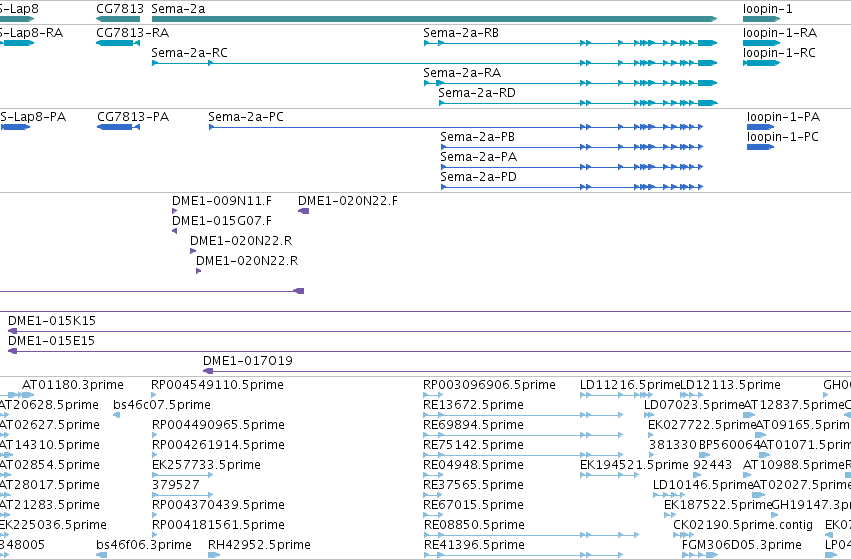Select loopin-1-PC protein feature

click(760, 147)
